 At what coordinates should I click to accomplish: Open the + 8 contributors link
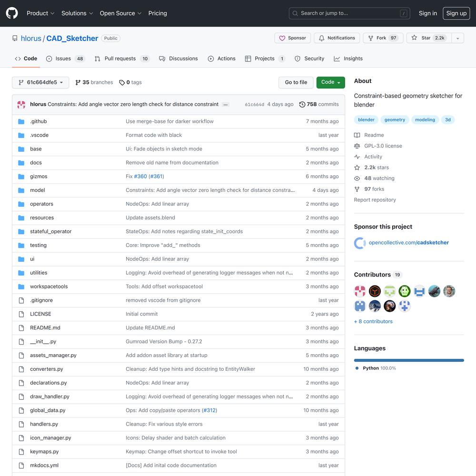pyautogui.click(x=373, y=321)
